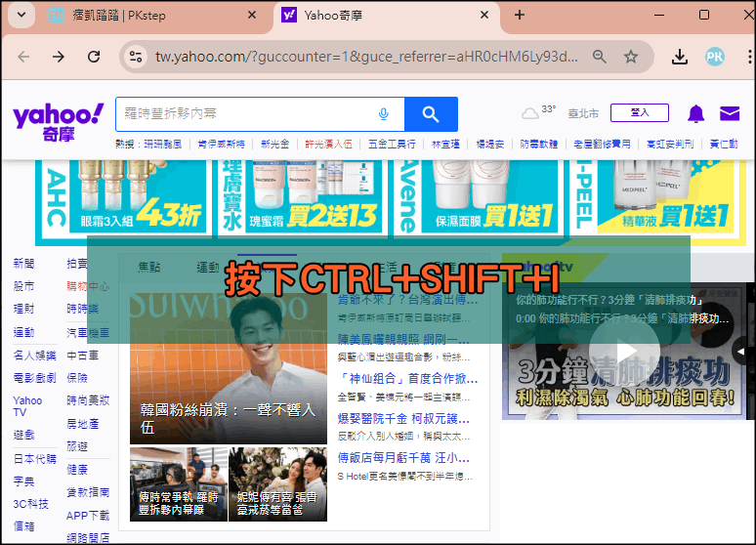The width and height of the screenshot is (756, 545).
Task: Close the PKstep browser tab
Action: (252, 16)
